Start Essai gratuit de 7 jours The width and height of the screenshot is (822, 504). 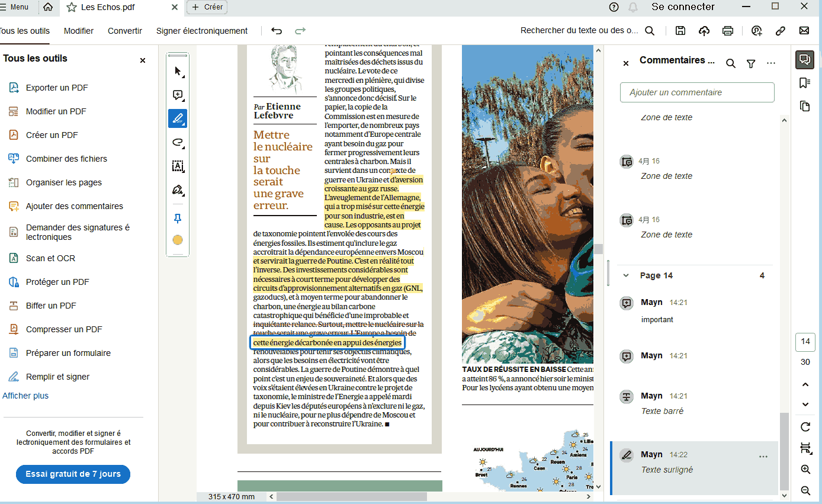pyautogui.click(x=73, y=474)
